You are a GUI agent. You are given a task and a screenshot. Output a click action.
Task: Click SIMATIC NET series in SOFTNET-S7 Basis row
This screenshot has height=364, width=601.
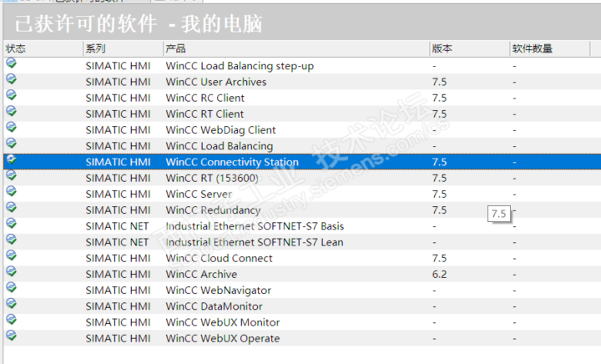point(117,226)
